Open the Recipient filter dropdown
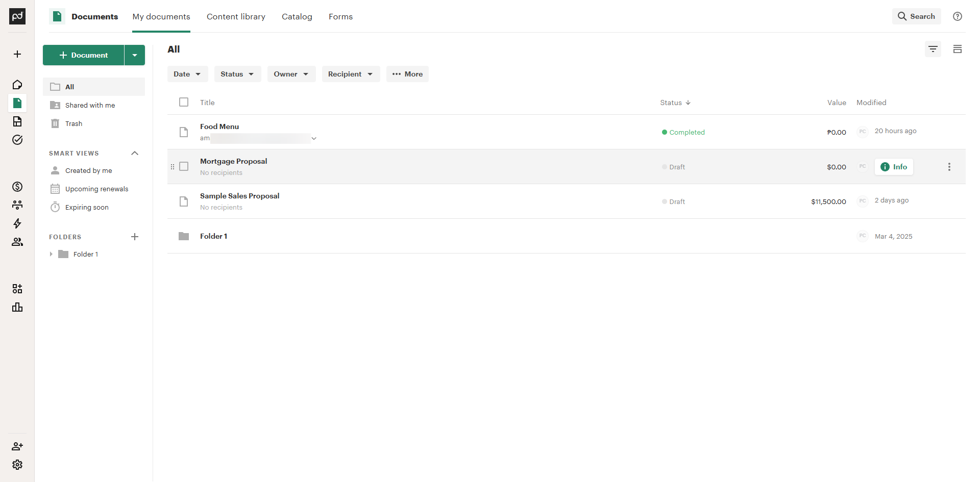980x482 pixels. pyautogui.click(x=351, y=74)
